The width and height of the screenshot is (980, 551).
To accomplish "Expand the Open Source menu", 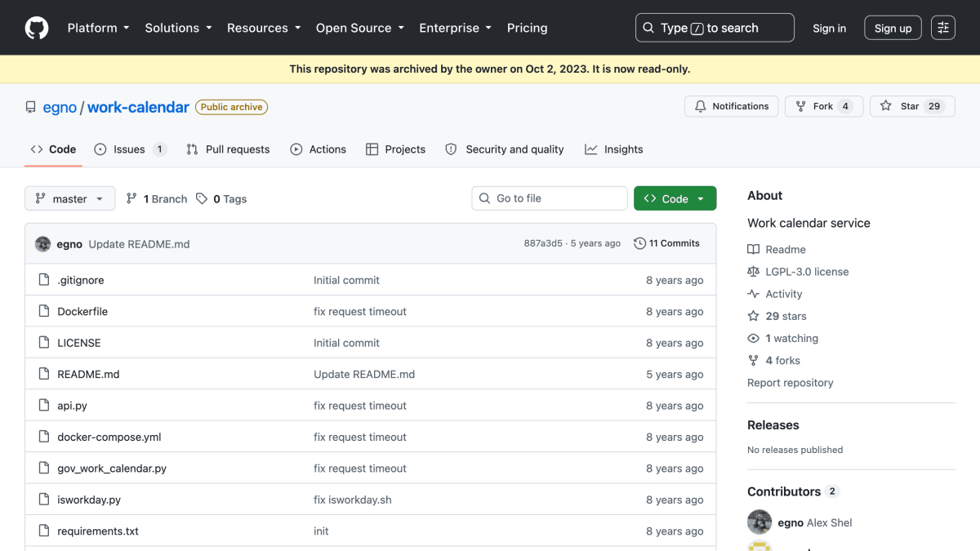I will click(x=360, y=28).
